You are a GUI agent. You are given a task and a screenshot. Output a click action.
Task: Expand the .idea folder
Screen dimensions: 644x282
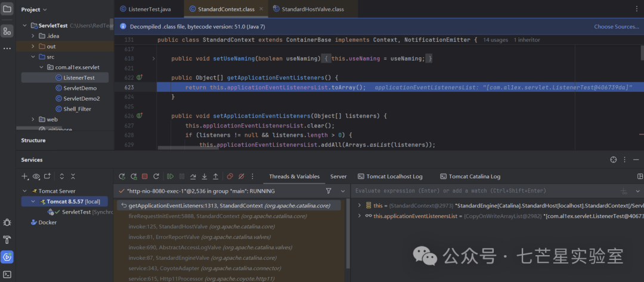pos(33,36)
